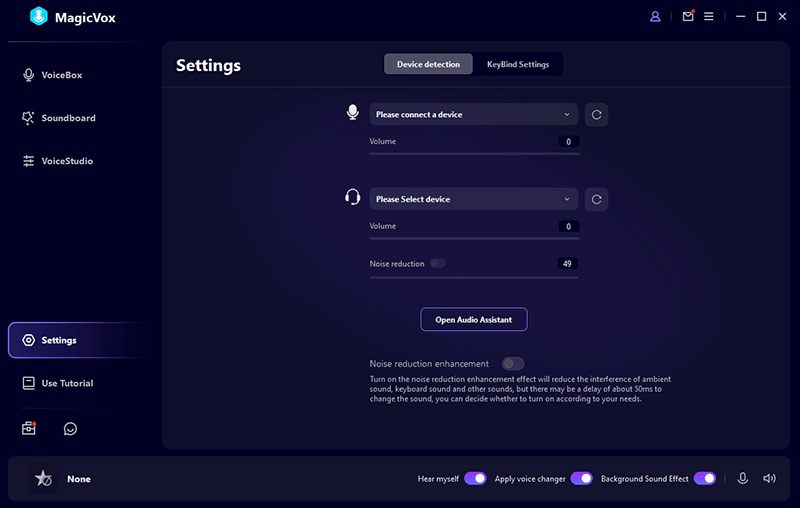Enable the Noise reduction enhancement toggle
The width and height of the screenshot is (800, 508).
[512, 364]
